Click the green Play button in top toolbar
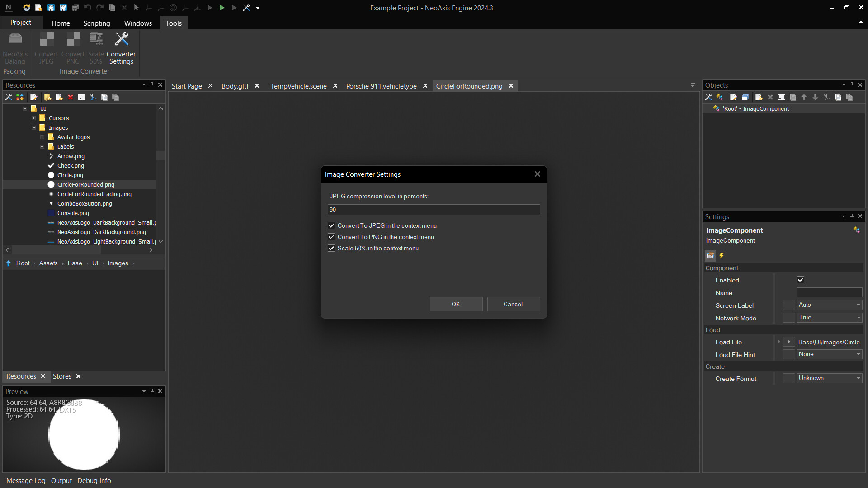This screenshot has height=488, width=868. 222,8
